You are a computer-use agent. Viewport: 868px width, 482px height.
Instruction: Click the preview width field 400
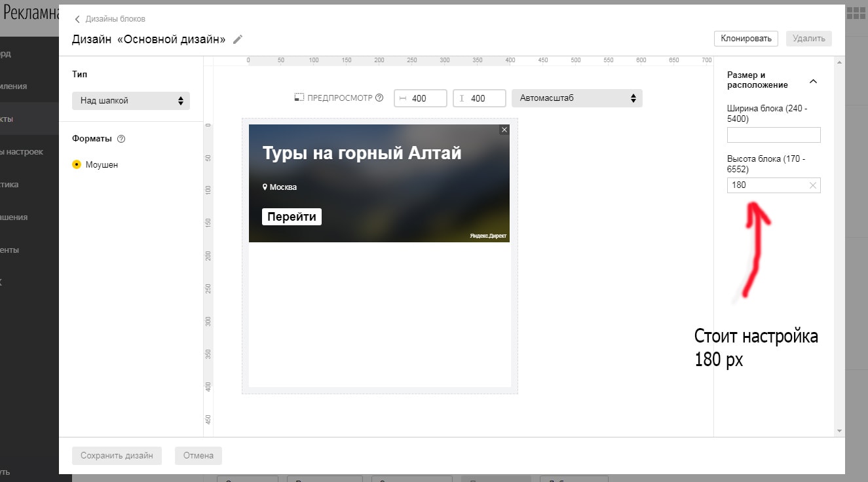[421, 98]
